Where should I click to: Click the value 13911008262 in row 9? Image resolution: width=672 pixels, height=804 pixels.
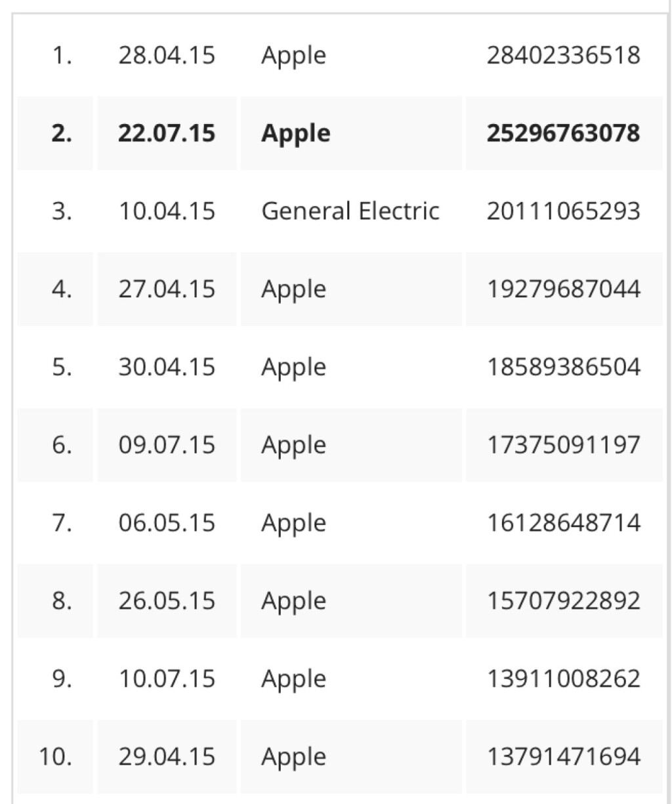coord(563,679)
